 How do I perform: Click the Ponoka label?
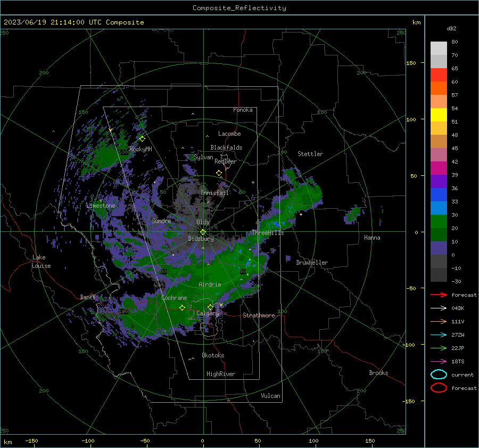pyautogui.click(x=243, y=110)
